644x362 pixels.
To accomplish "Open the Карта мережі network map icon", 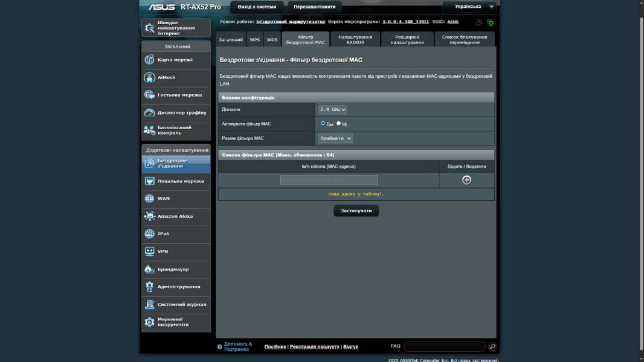I will [150, 60].
